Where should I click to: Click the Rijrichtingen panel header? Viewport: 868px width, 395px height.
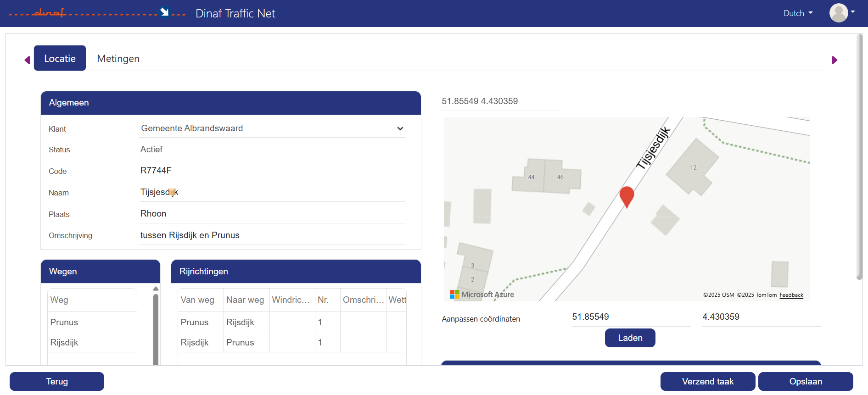click(x=296, y=272)
